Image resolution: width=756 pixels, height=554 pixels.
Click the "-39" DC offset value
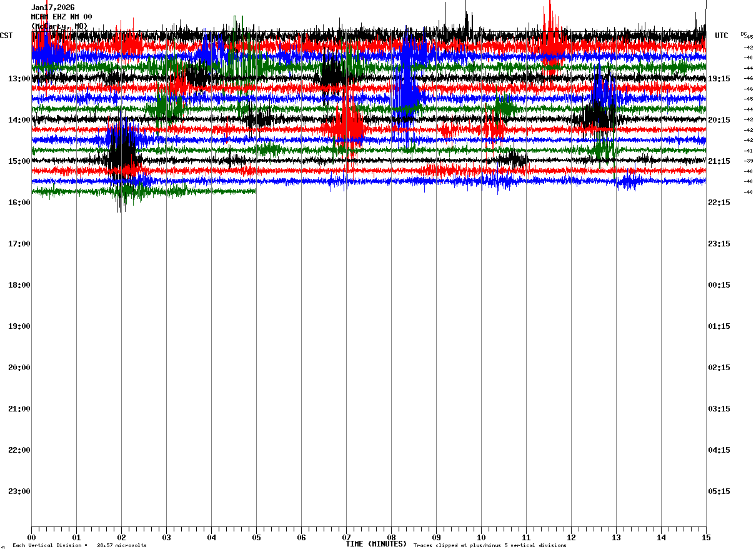[748, 161]
